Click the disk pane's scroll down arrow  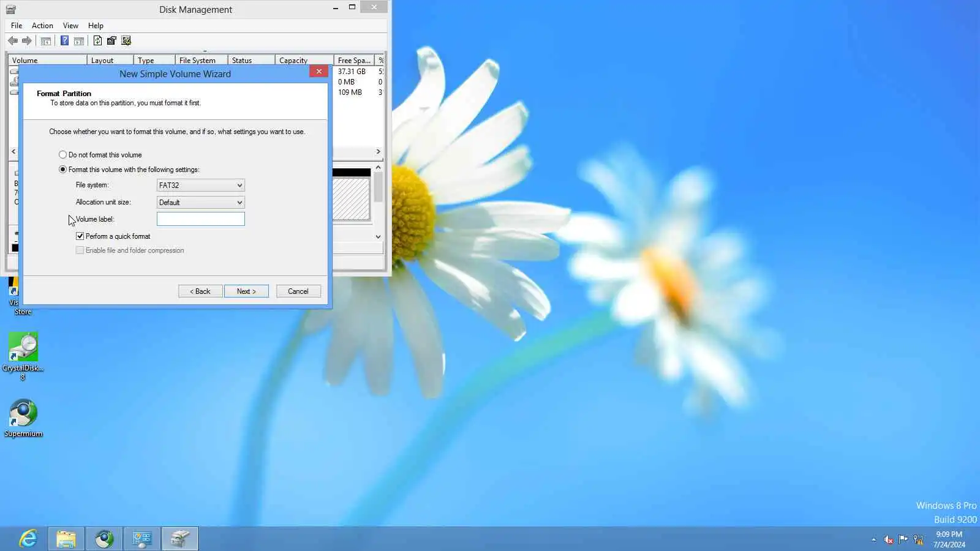pyautogui.click(x=378, y=236)
